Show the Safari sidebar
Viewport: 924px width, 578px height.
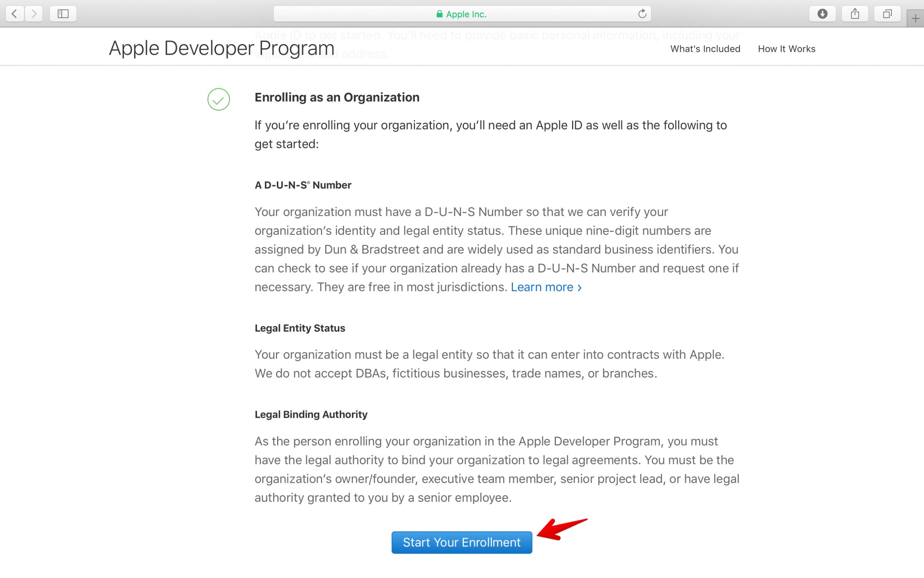click(63, 14)
